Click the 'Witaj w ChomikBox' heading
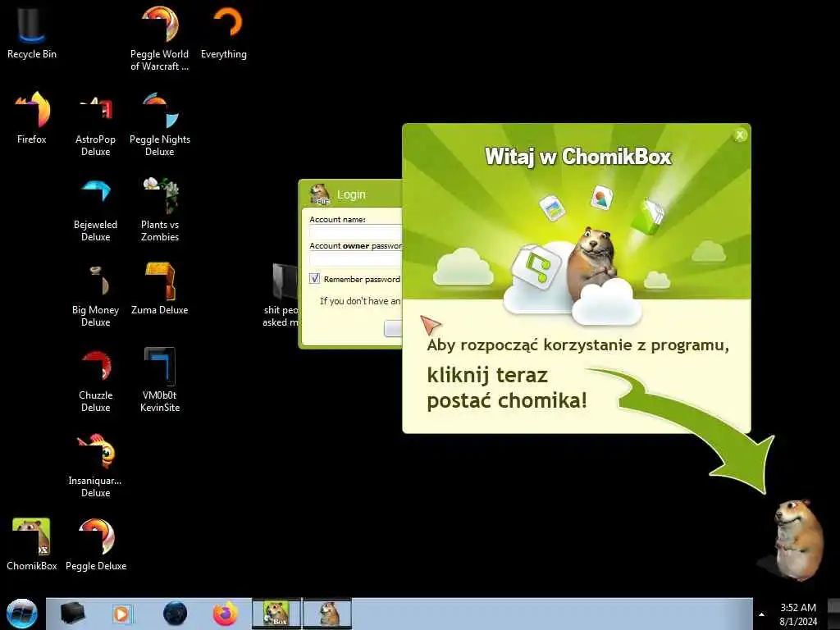 point(577,157)
